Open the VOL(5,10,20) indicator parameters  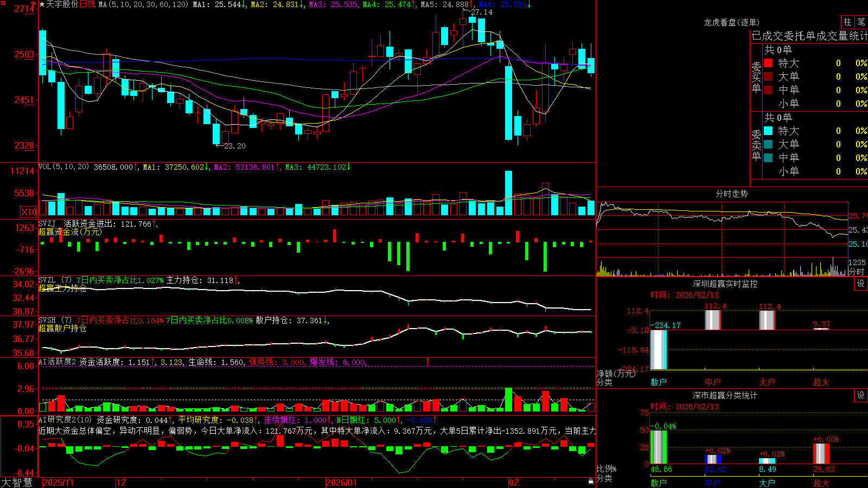point(63,167)
